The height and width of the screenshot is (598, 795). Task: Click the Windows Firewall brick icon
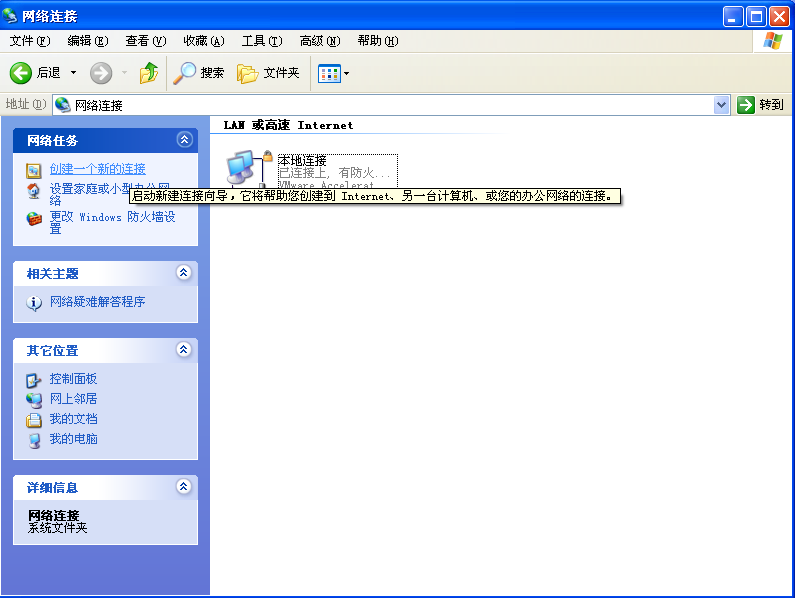33,219
